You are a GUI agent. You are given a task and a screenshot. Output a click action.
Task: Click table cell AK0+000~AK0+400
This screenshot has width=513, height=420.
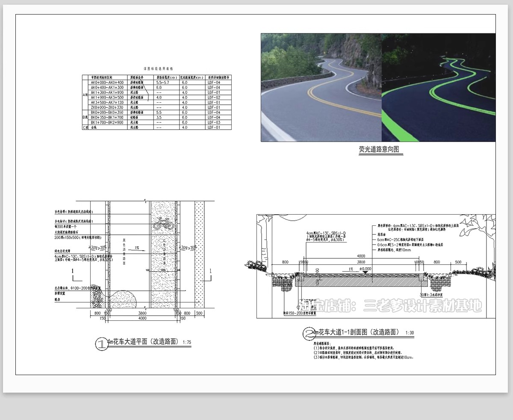point(107,83)
